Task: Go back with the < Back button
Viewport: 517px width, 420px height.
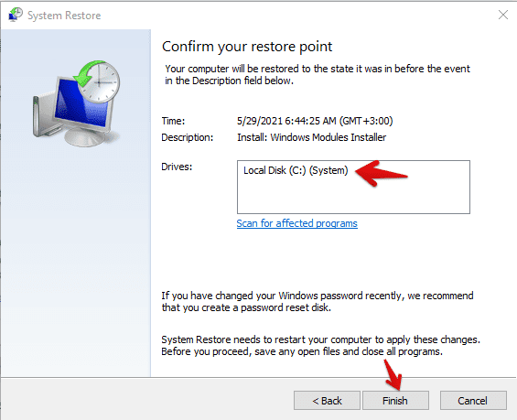Action: point(327,401)
